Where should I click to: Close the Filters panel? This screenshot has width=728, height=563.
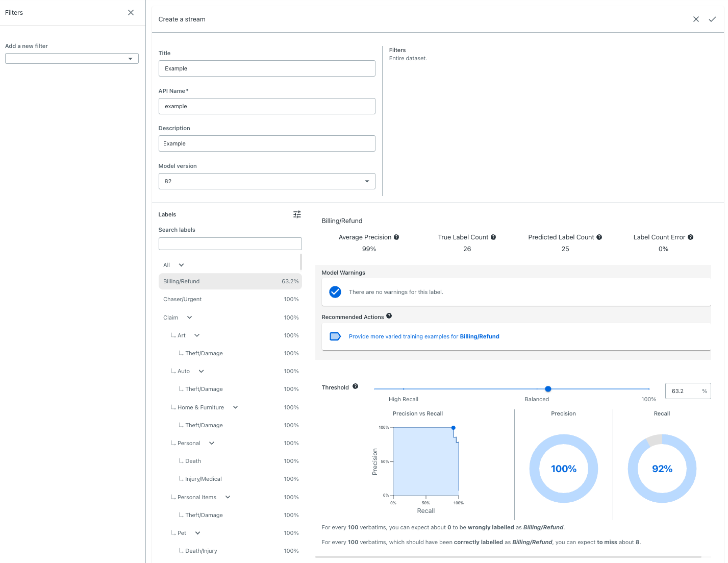pyautogui.click(x=131, y=13)
